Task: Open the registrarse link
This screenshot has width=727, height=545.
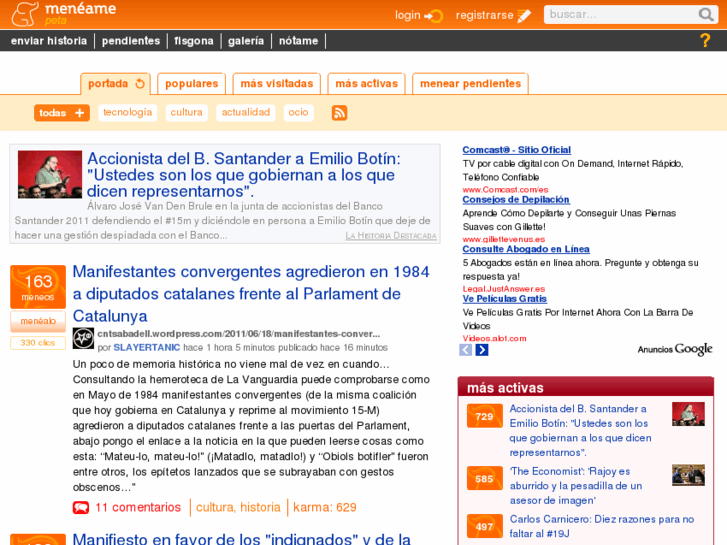Action: pyautogui.click(x=485, y=15)
